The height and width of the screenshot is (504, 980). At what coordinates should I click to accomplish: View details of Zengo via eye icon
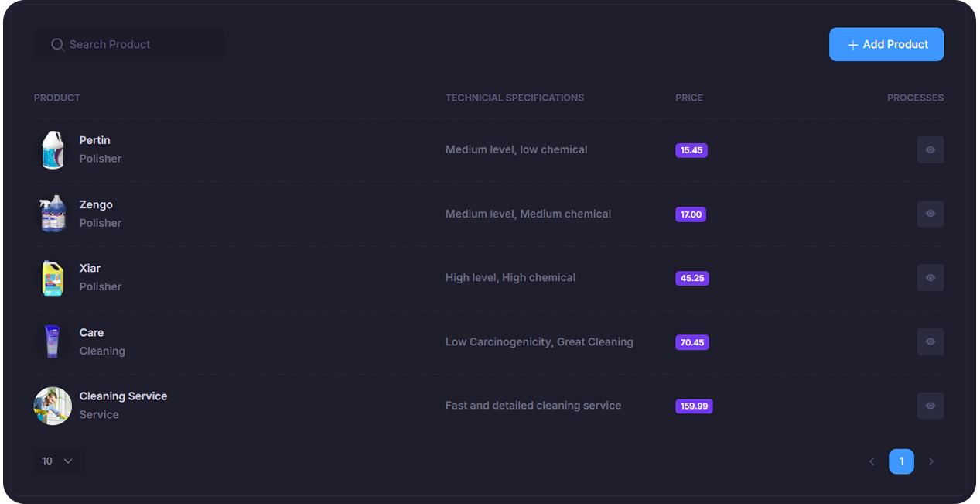pyautogui.click(x=930, y=214)
